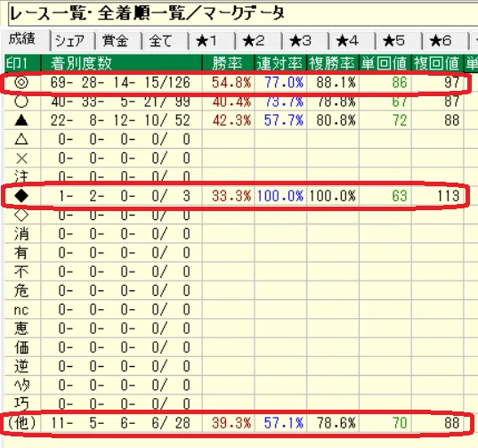The image size is (478, 448).
Task: Click 単回値 value 70
Action: [400, 423]
